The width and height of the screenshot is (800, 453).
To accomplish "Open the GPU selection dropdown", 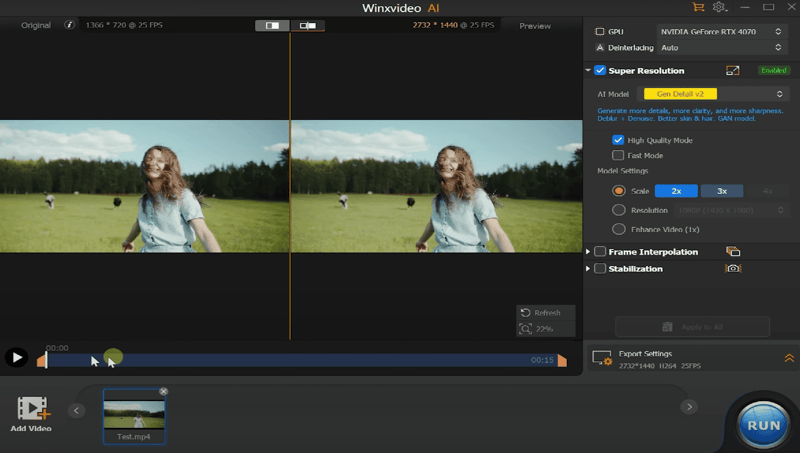I will (x=720, y=32).
